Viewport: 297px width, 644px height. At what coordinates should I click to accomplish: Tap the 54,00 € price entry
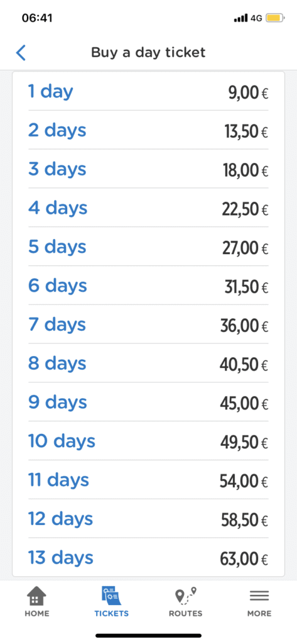[x=244, y=481]
